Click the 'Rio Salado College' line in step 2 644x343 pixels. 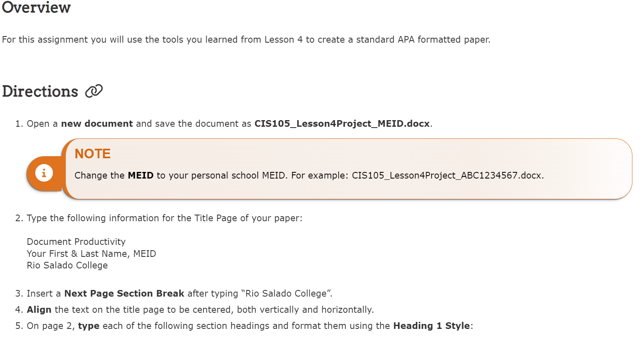click(67, 266)
